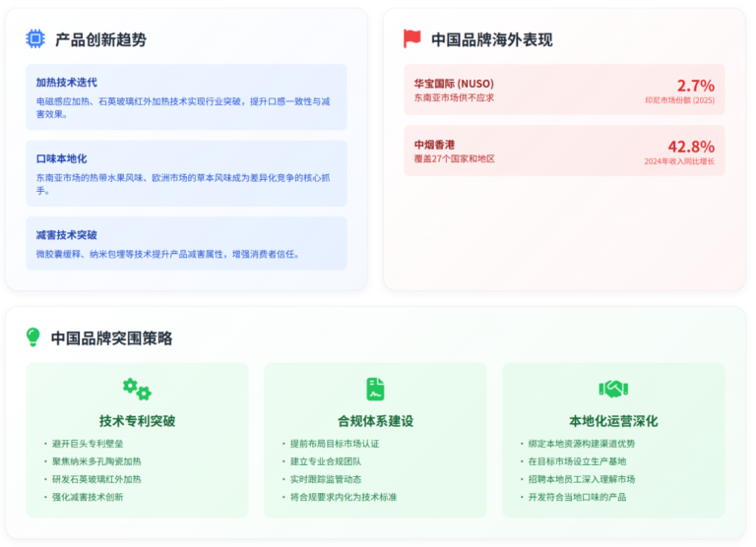
Task: Click the 2.7% figure
Action: click(x=696, y=86)
